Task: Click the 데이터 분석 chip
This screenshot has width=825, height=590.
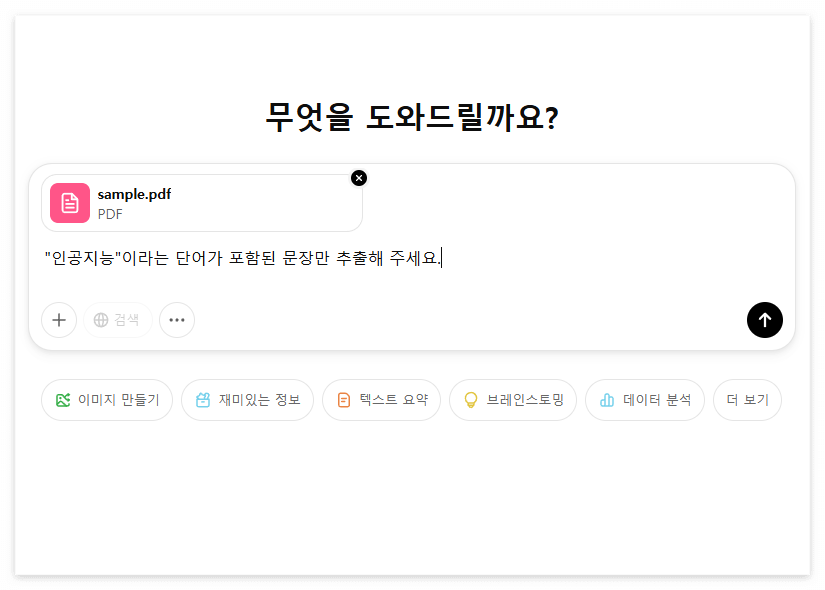Action: (645, 399)
